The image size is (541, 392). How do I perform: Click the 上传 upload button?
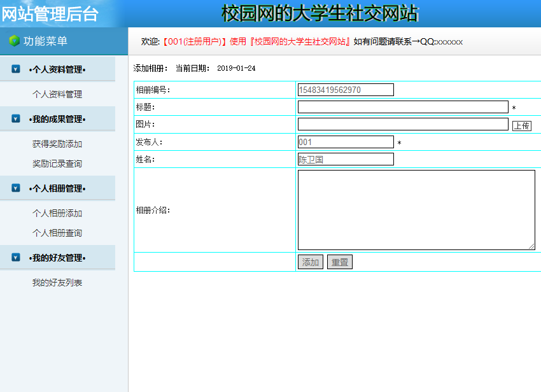point(522,126)
